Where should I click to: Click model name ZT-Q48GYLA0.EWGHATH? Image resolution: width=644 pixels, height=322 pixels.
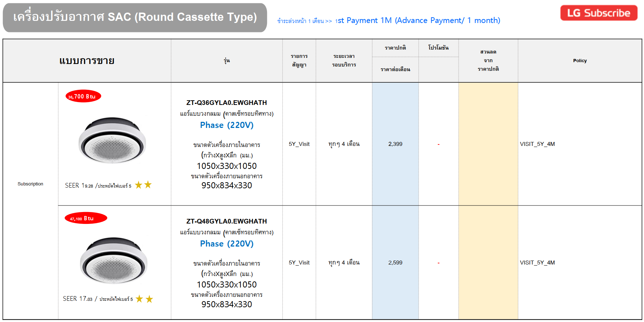(x=226, y=221)
